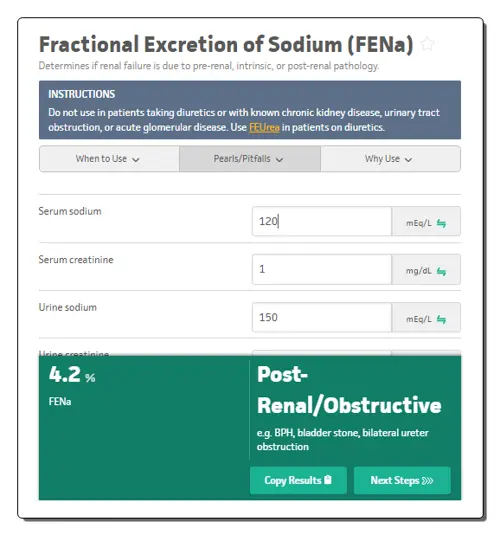Toggle serum sodium units mEq/L
The image size is (500, 535).
(426, 221)
